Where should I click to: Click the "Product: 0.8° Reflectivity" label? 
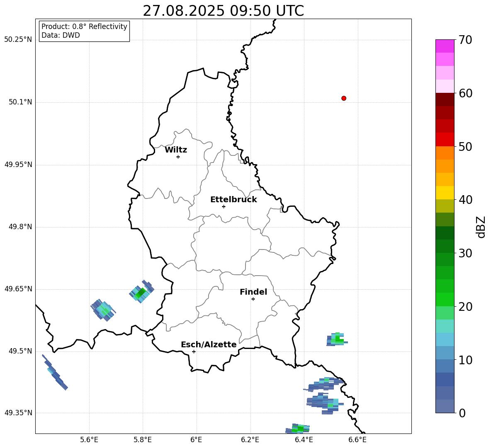[x=84, y=27]
